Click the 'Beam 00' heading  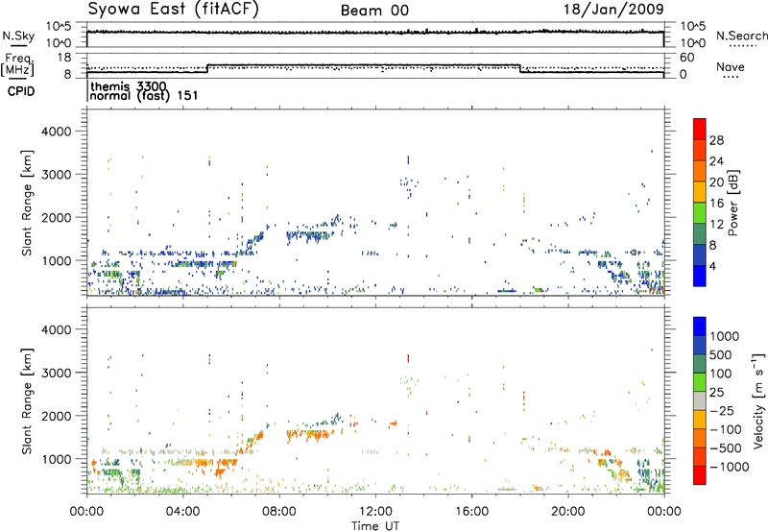374,11
